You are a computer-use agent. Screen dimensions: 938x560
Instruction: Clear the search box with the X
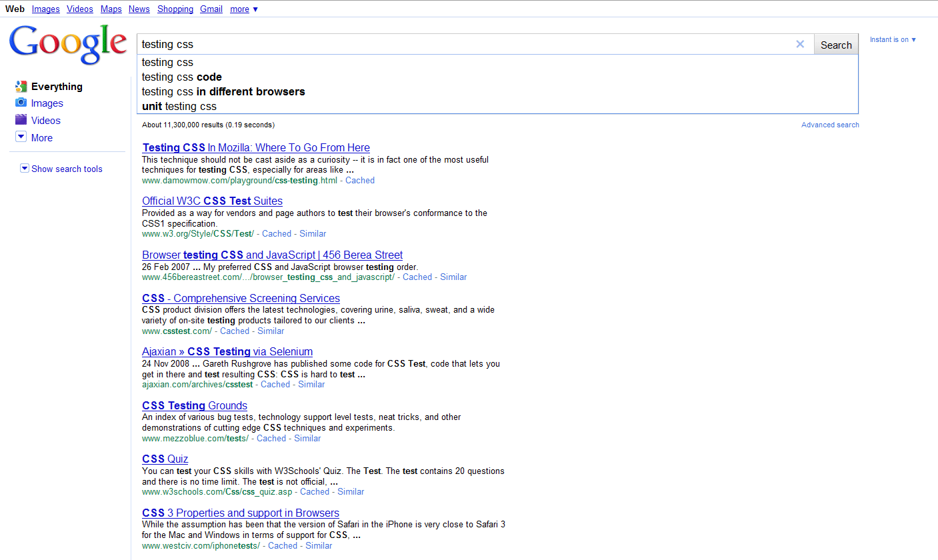800,44
